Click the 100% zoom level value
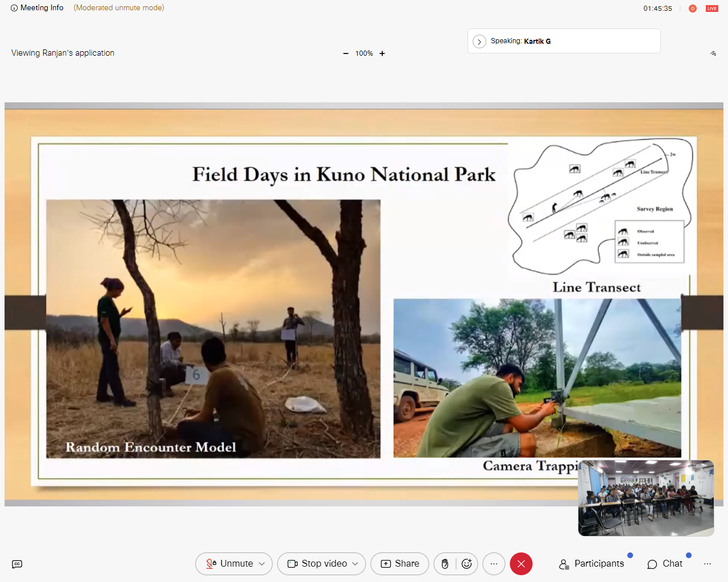 pos(364,53)
